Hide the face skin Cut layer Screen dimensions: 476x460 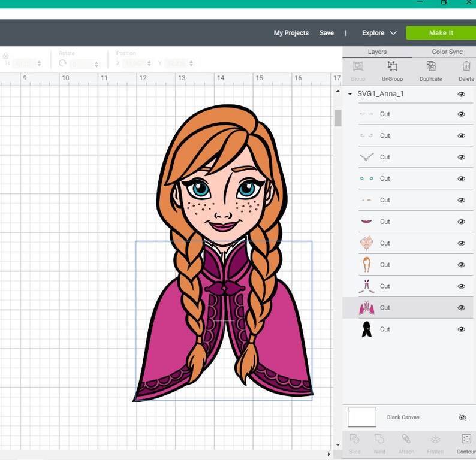click(461, 243)
